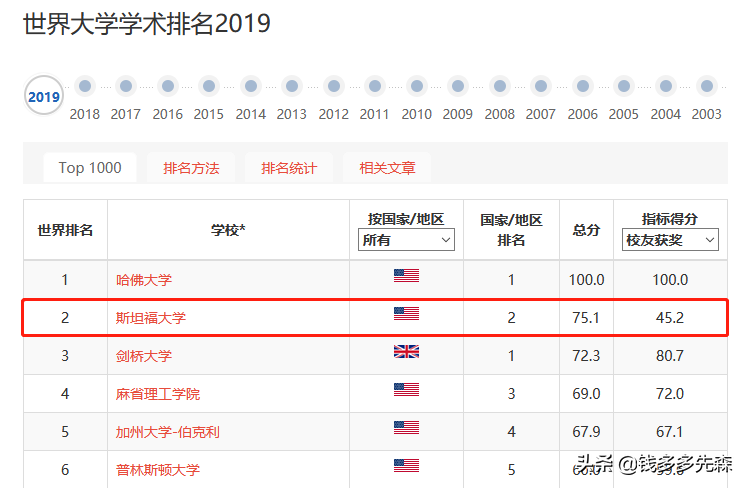
Task: Click the 世界排名 column header
Action: [x=65, y=230]
